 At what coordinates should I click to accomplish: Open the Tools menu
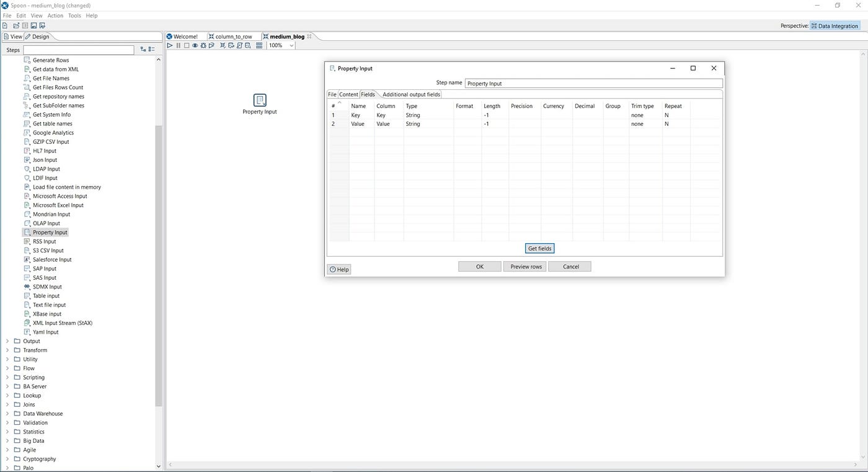coord(74,16)
